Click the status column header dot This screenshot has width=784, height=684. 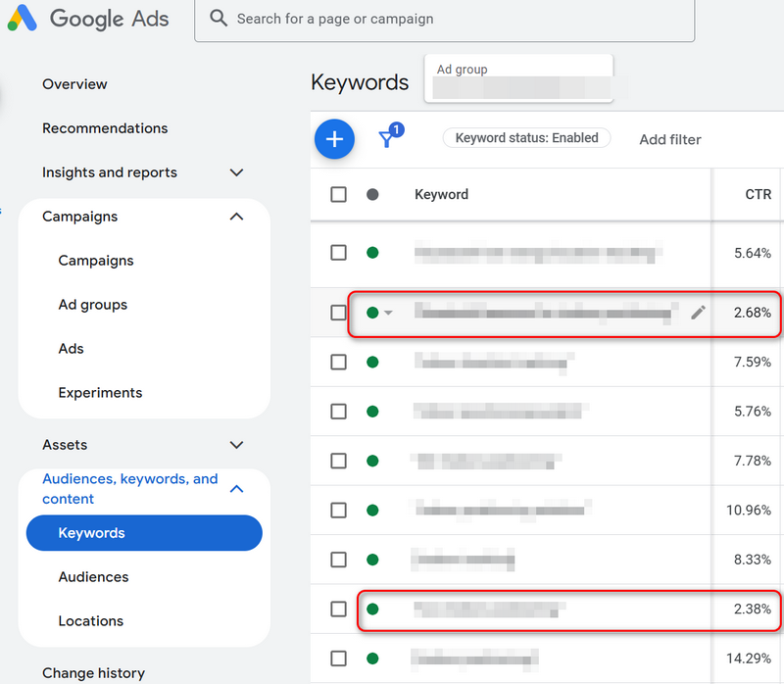[372, 194]
